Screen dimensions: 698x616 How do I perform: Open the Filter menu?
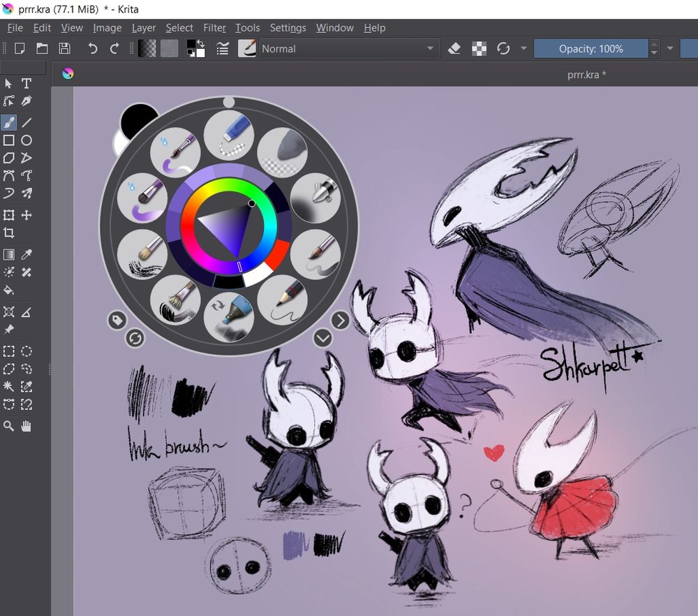(214, 28)
